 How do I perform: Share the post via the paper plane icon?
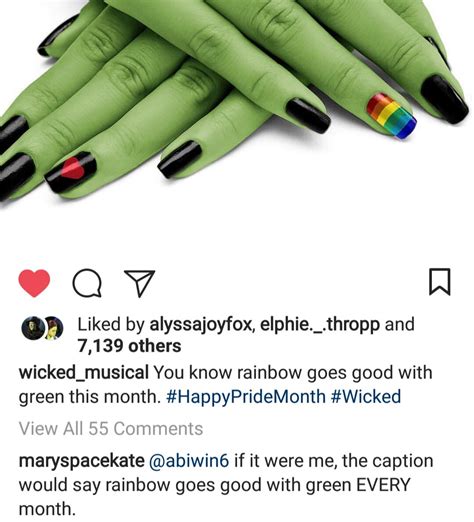pos(140,283)
